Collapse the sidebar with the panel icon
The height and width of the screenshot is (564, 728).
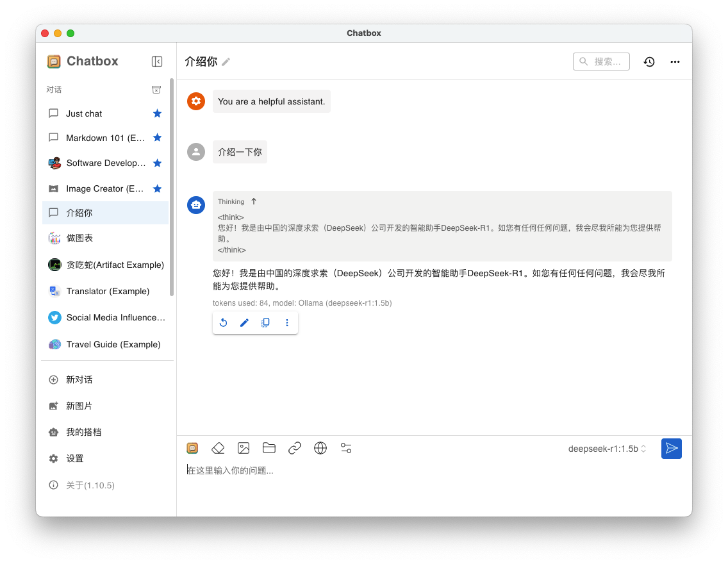(157, 62)
